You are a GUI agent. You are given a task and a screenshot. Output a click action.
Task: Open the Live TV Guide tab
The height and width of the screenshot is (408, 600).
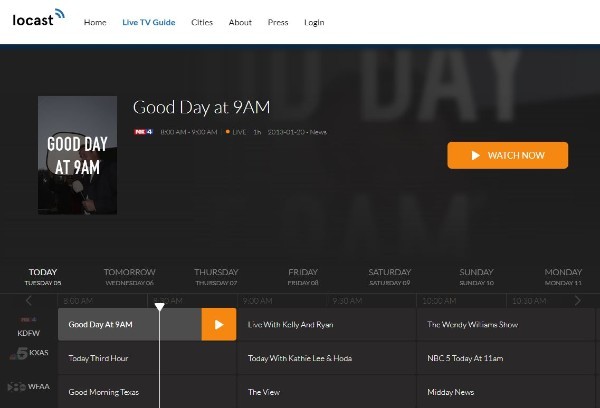tap(149, 22)
